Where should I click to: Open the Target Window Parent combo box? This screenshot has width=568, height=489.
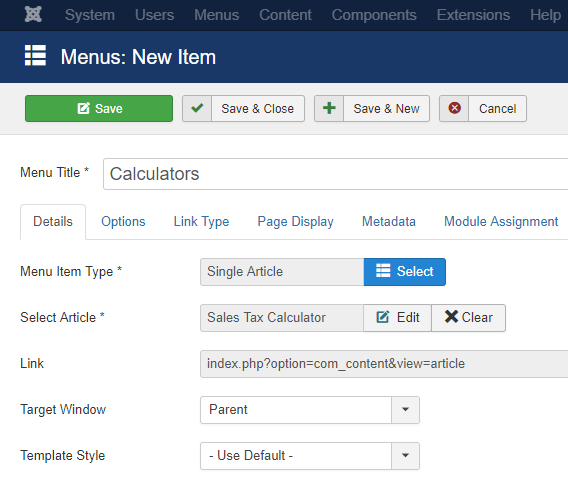point(310,410)
